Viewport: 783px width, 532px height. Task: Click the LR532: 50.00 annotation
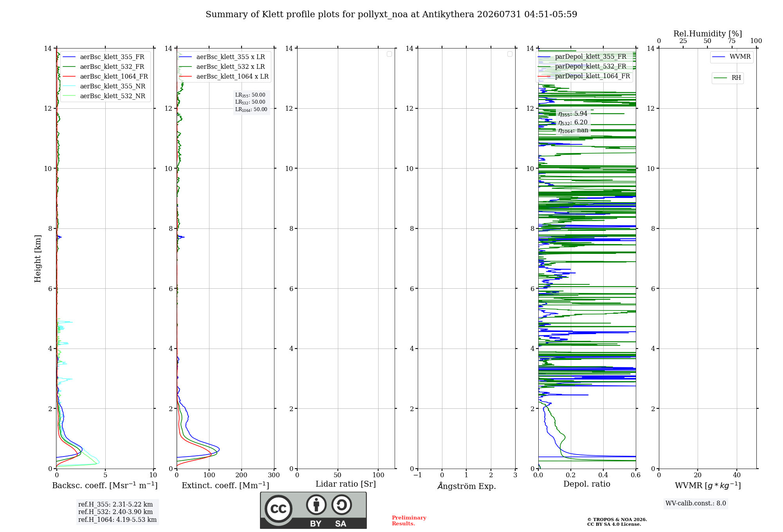[x=250, y=102]
